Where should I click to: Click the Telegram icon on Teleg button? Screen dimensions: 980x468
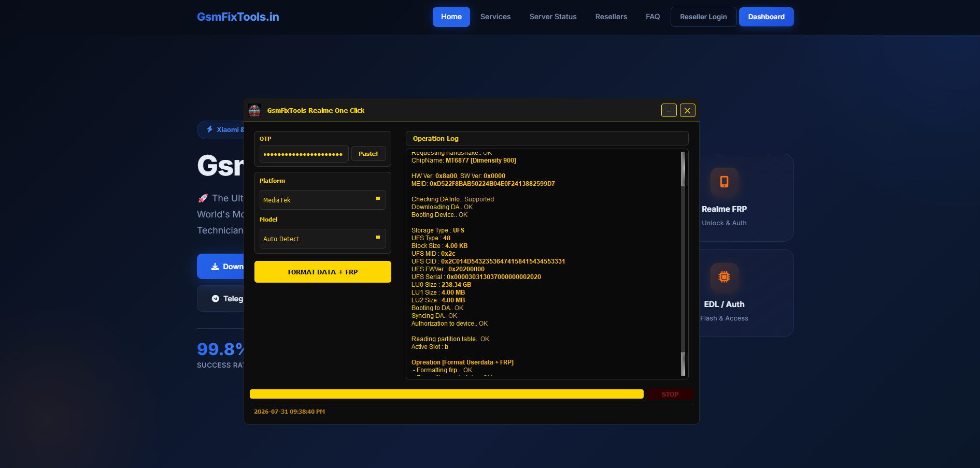point(216,299)
